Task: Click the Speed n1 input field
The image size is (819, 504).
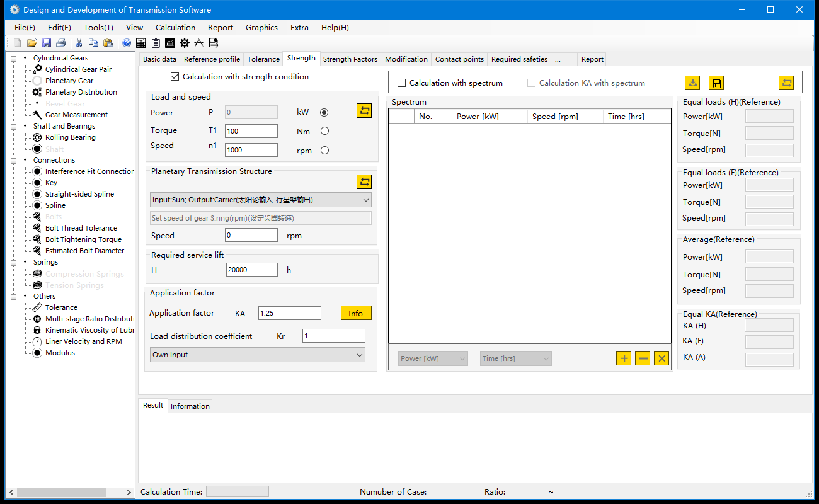Action: tap(251, 150)
